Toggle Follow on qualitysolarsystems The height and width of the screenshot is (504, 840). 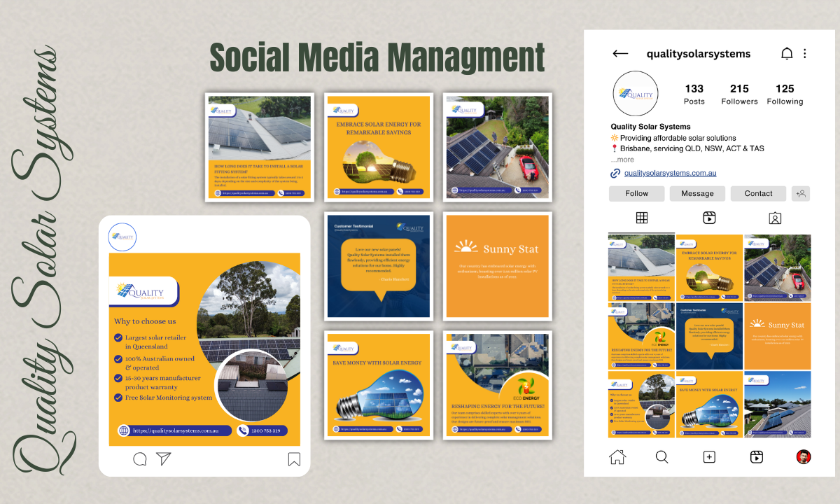636,193
